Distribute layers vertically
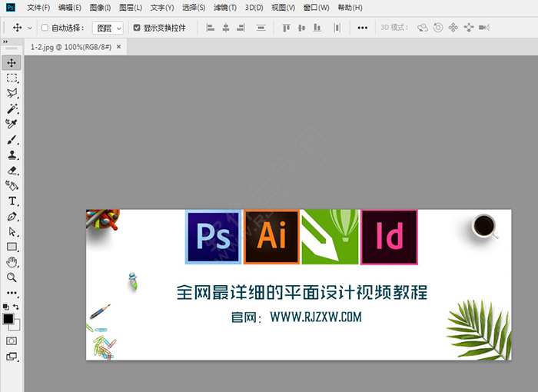 point(261,28)
